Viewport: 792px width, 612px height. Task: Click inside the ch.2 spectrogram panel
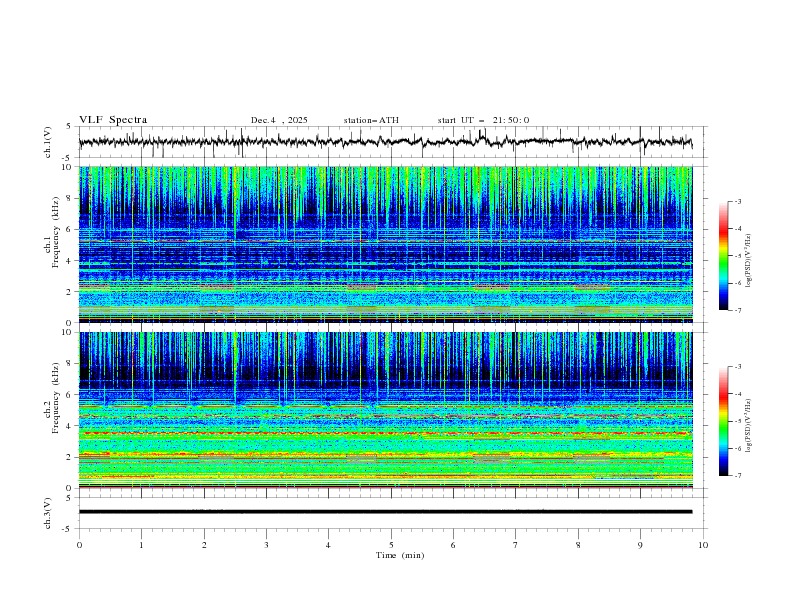click(386, 410)
